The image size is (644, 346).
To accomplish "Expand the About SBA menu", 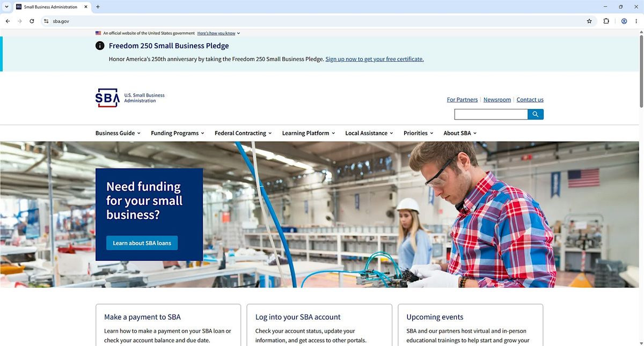I will [x=460, y=133].
